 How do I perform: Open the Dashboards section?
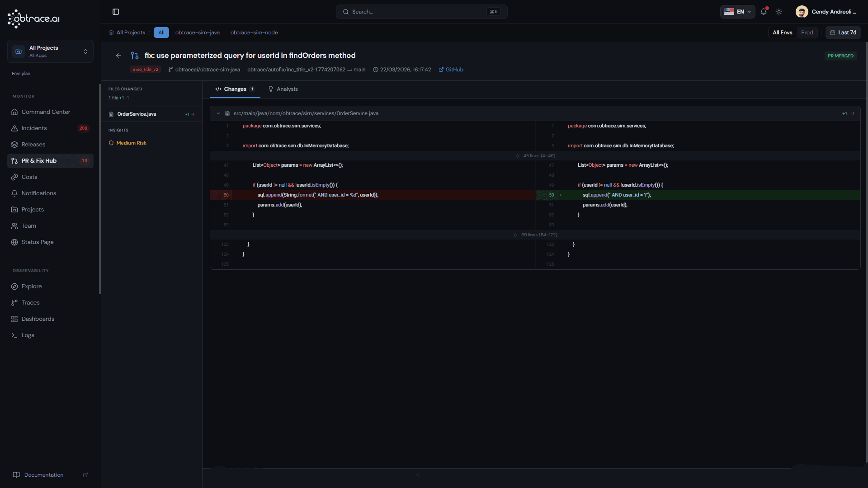point(38,319)
